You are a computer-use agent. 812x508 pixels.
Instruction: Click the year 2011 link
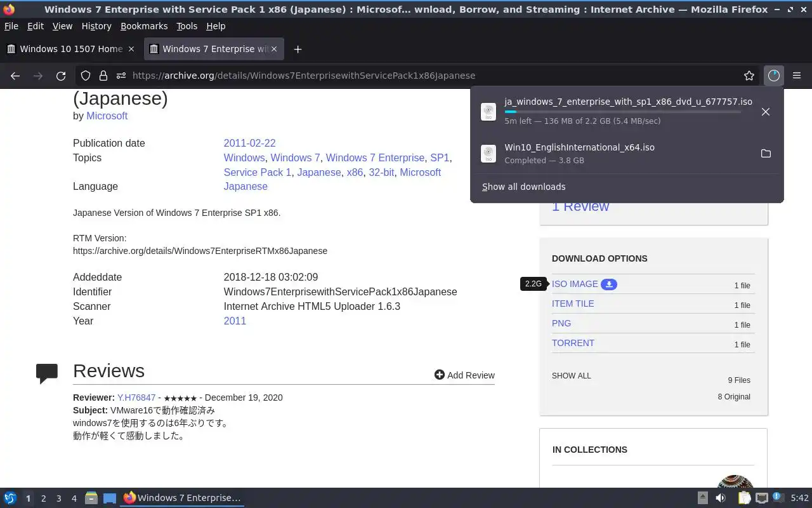tap(235, 321)
